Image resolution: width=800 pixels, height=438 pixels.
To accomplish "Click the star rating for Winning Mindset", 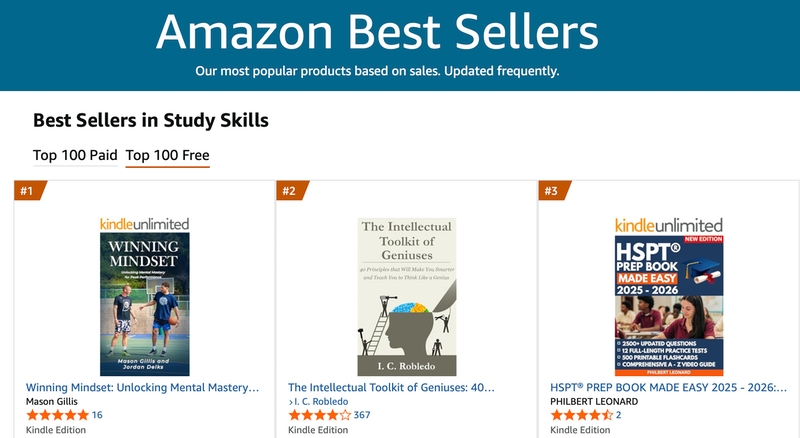I will point(57,415).
